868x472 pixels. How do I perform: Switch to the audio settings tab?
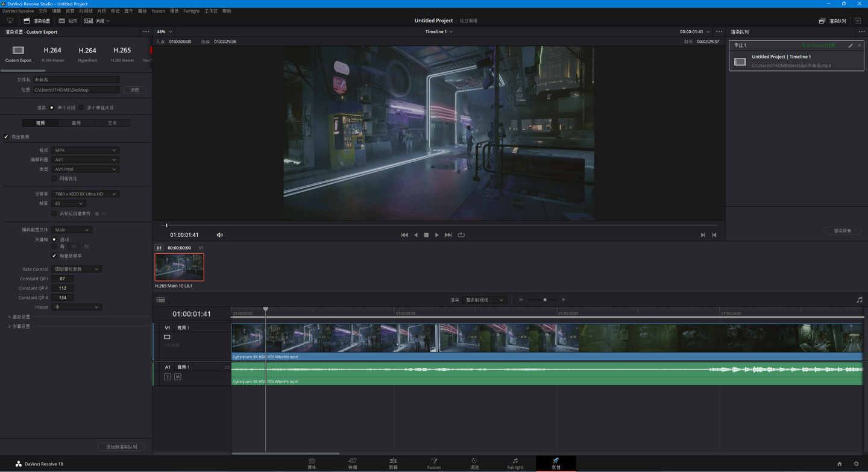(76, 123)
